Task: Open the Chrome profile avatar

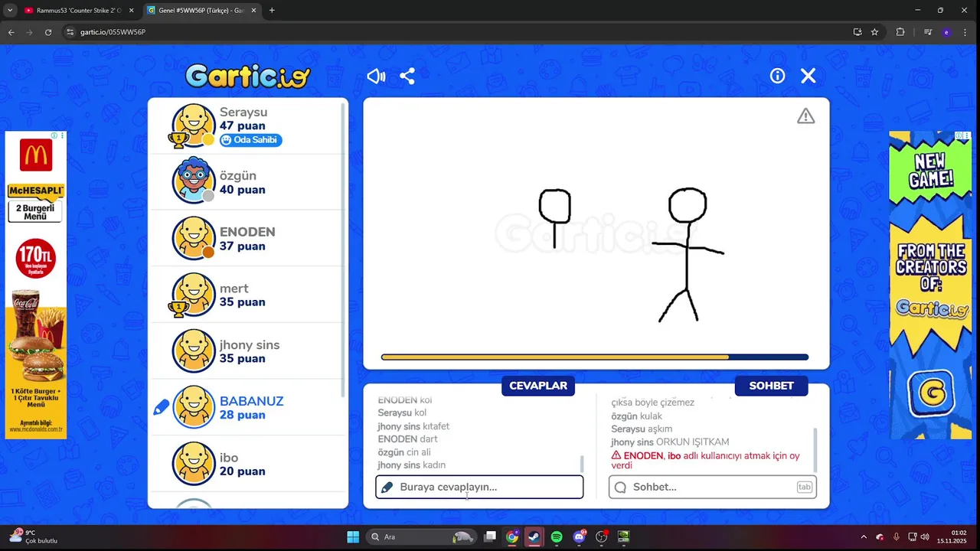Action: (947, 32)
